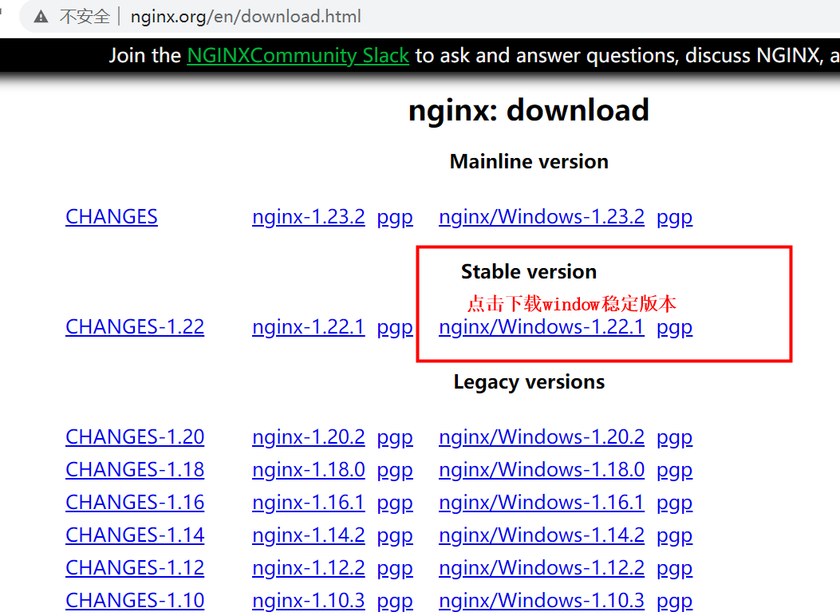The width and height of the screenshot is (840, 616).
Task: Download nginx-1.20.2 source
Action: pos(309,437)
